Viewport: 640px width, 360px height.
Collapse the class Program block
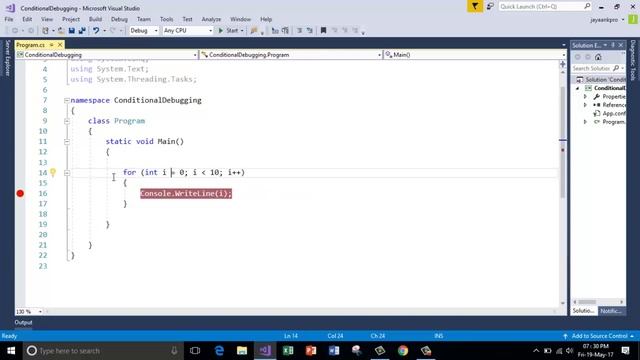click(67, 121)
